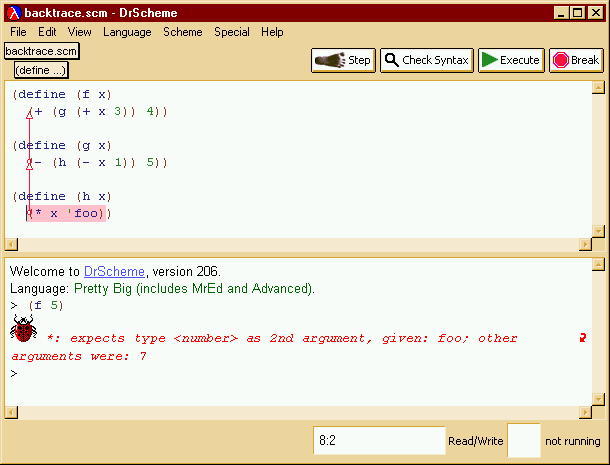Screen dimensions: 610x465
Task: Maximize the DrScheme window
Action: coord(578,13)
